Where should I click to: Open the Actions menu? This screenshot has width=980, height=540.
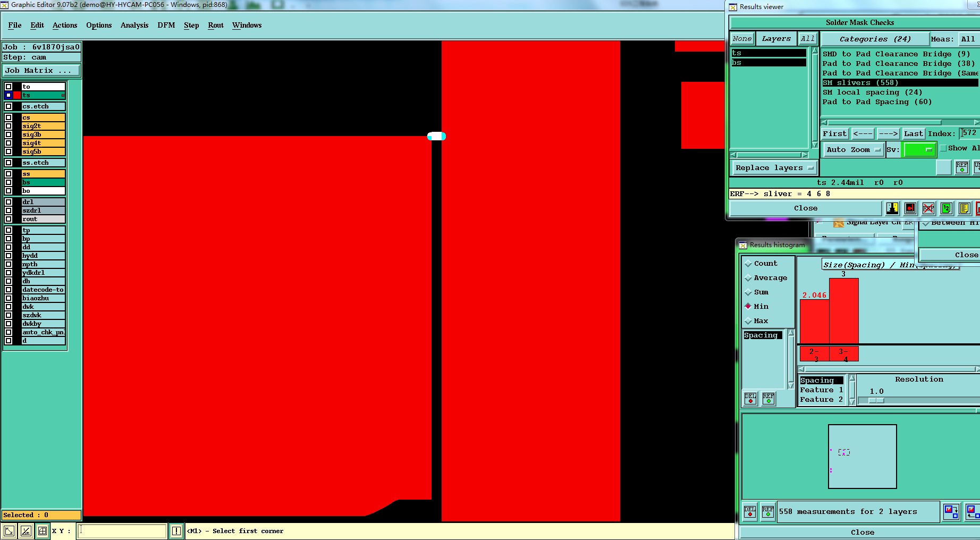point(65,25)
